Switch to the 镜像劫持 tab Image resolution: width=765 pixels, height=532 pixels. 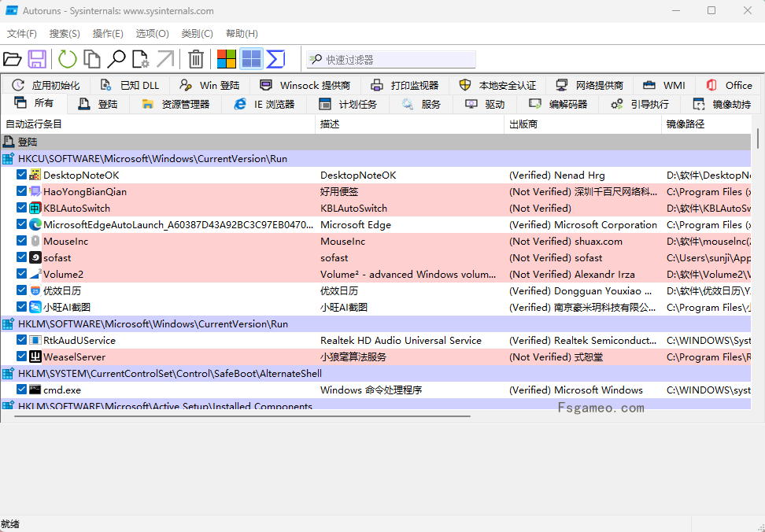pos(722,105)
